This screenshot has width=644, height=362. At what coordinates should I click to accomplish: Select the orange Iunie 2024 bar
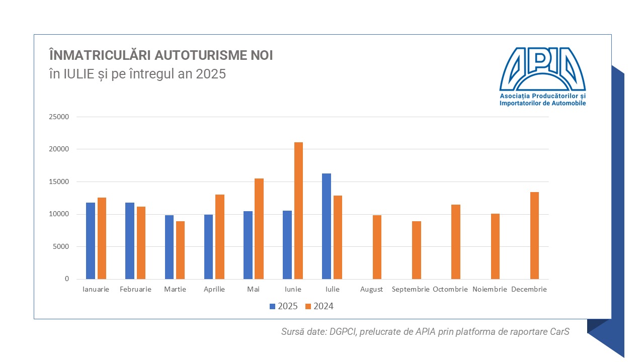(x=298, y=211)
